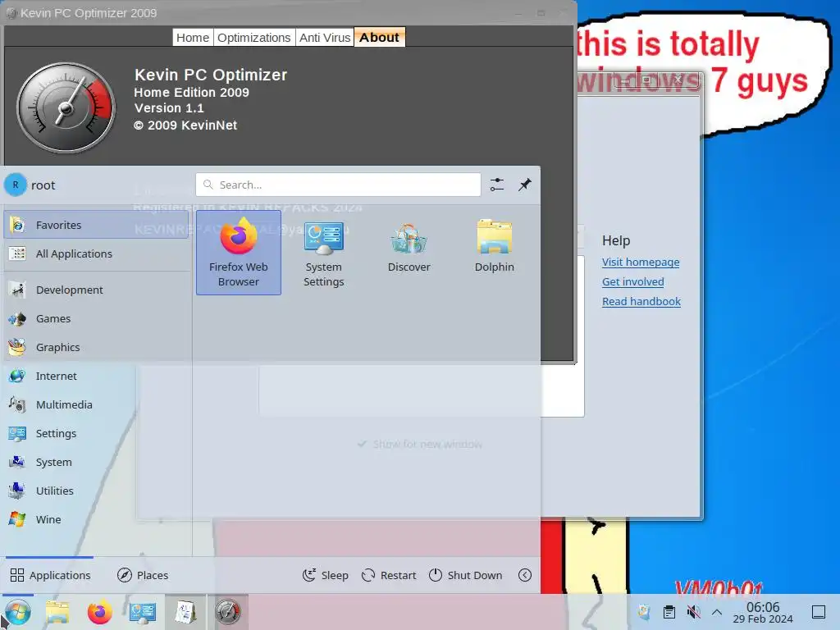Show All Applications category

(x=97, y=253)
